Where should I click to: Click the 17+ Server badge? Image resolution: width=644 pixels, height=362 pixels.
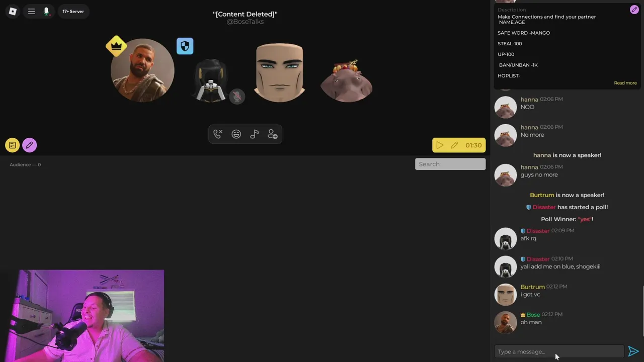click(73, 11)
